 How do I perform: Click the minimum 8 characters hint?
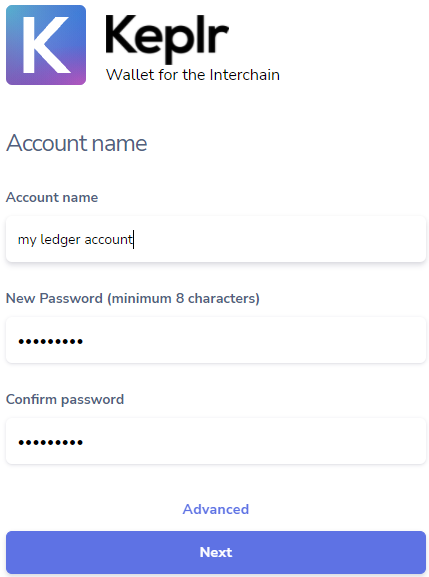183,298
